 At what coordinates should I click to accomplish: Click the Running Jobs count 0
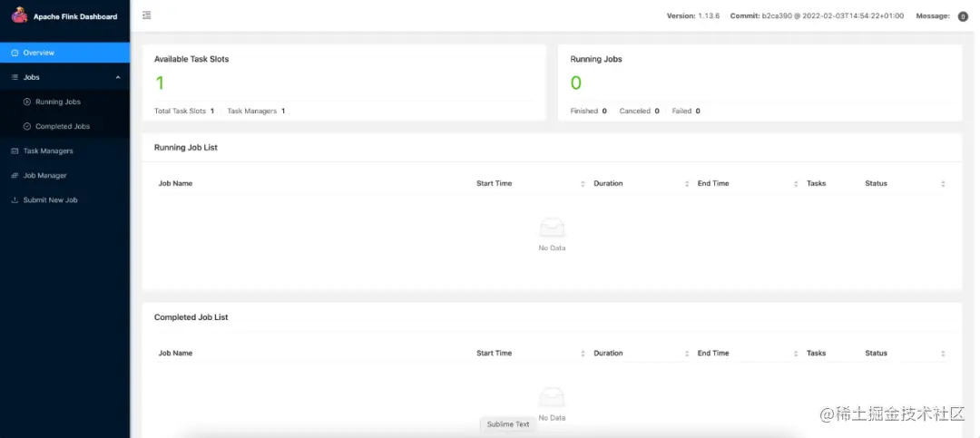pos(575,83)
